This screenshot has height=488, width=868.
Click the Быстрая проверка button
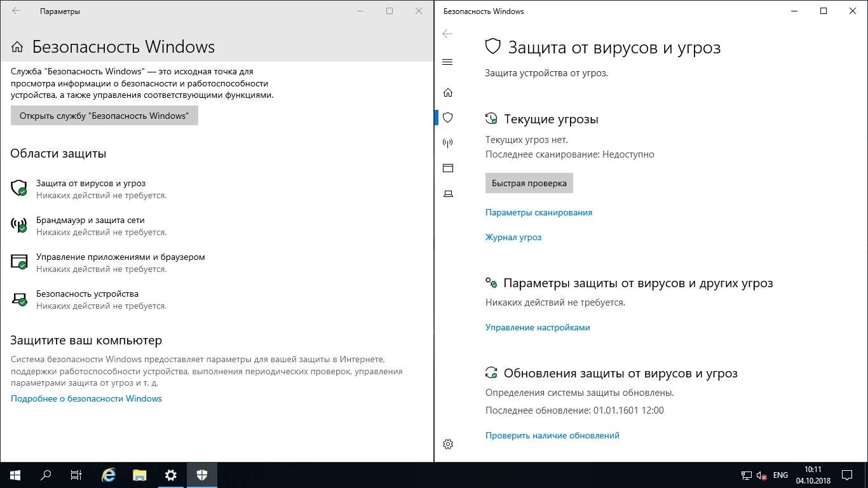pyautogui.click(x=529, y=183)
